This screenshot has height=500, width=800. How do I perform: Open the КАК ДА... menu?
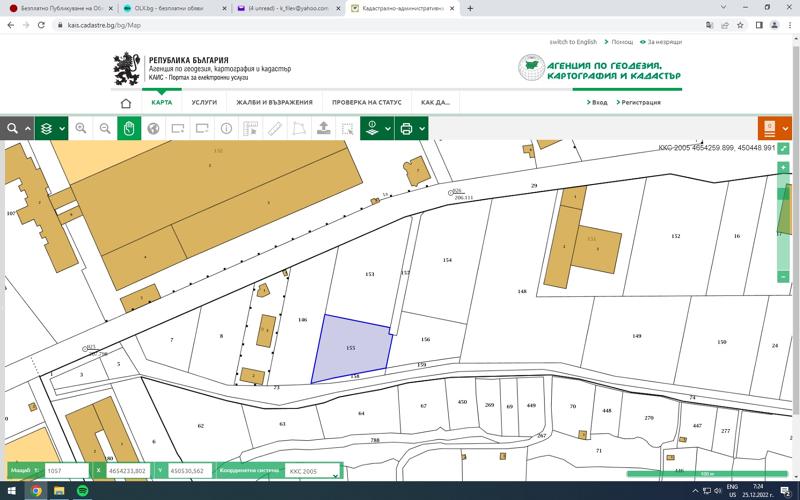(435, 102)
